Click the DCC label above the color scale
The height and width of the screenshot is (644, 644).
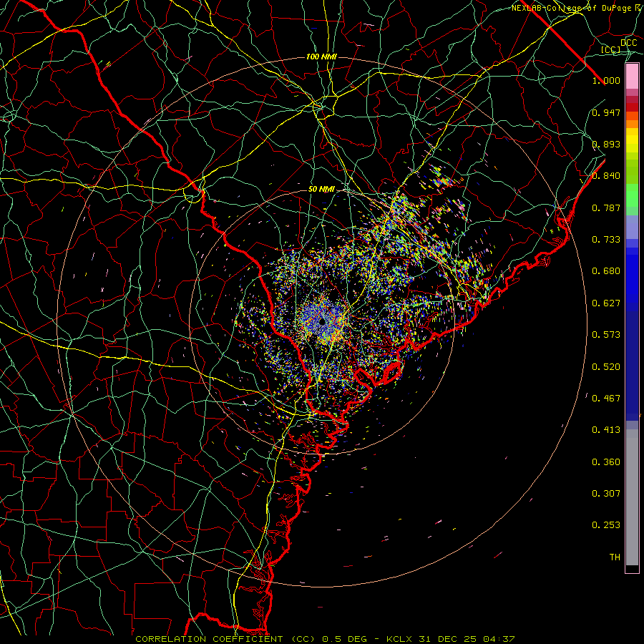(629, 43)
